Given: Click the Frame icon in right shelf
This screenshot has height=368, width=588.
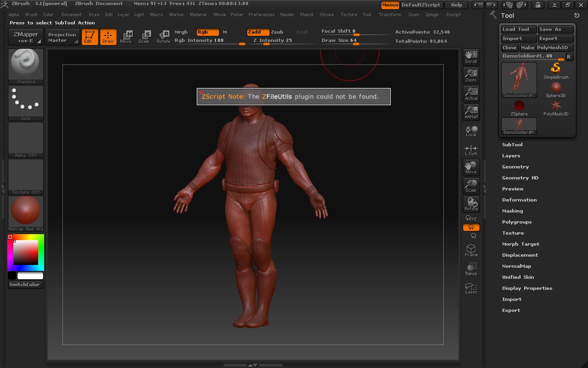Looking at the screenshot, I should [471, 250].
